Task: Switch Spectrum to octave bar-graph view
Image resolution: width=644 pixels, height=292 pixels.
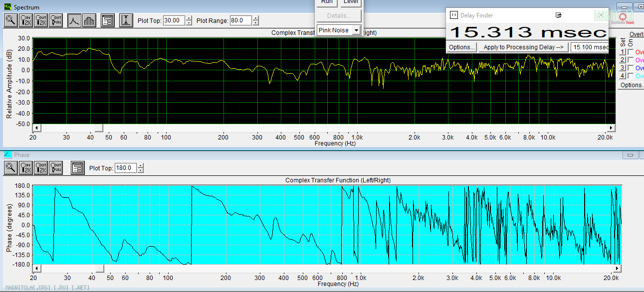Action: [x=89, y=20]
